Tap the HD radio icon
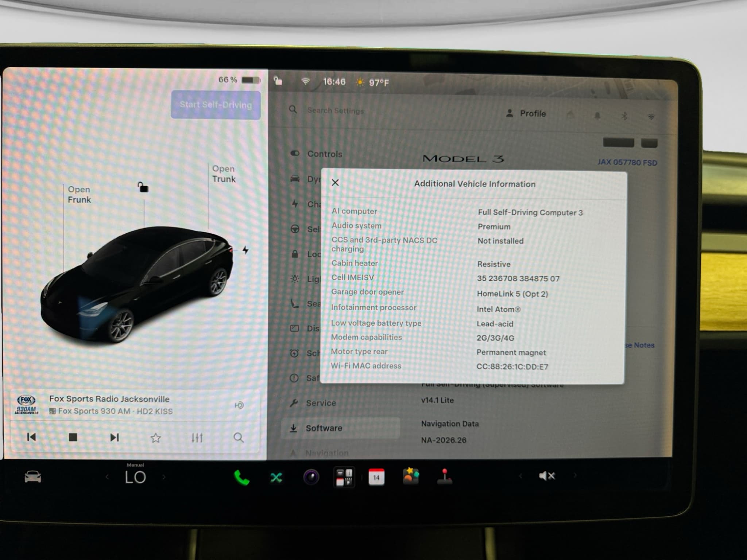Screen dimensions: 747x560 (239, 405)
